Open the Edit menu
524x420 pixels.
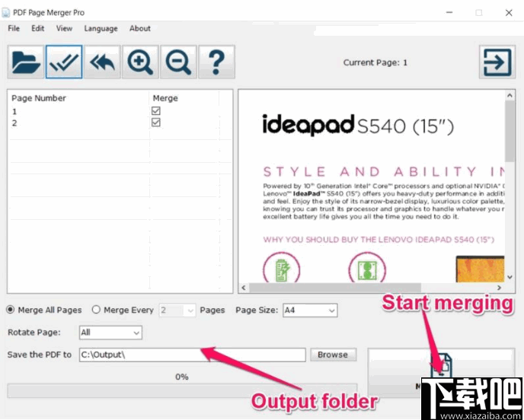[38, 28]
